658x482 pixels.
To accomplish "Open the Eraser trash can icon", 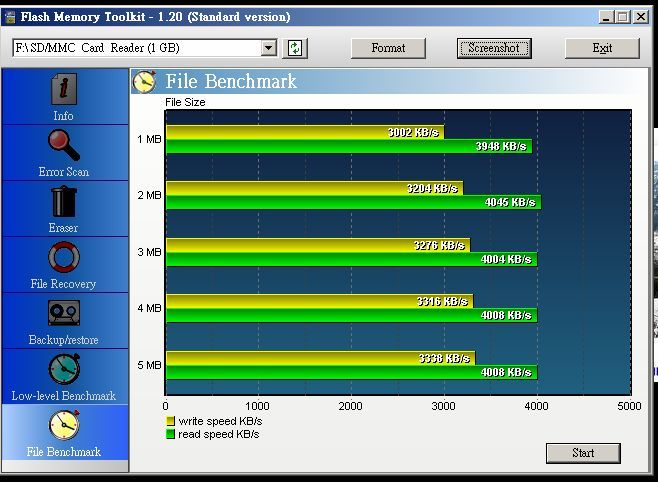I will pos(64,202).
